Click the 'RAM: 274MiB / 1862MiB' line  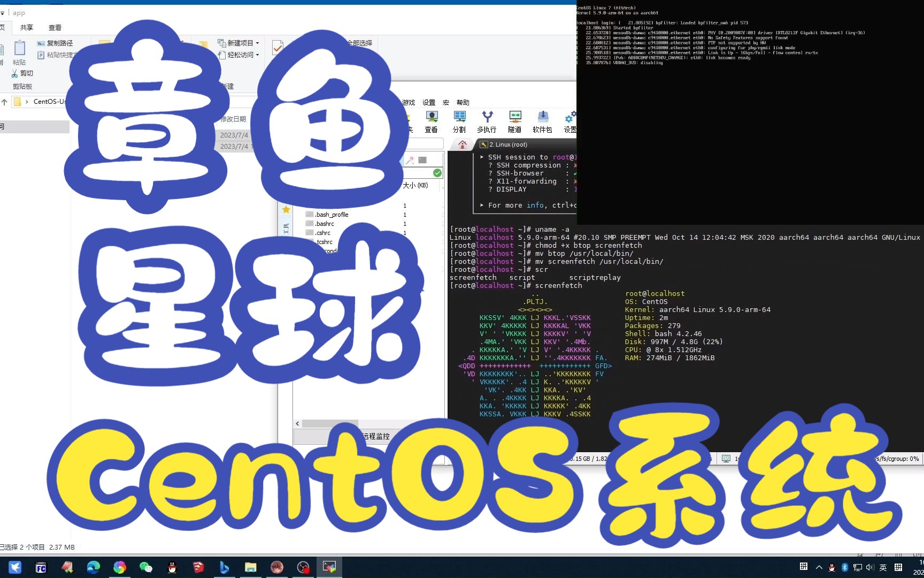point(669,358)
